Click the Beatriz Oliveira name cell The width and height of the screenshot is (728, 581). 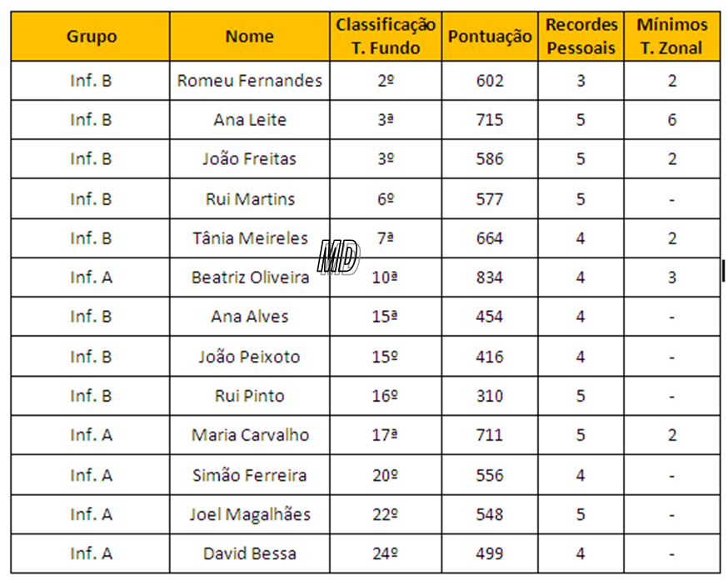coord(249,278)
